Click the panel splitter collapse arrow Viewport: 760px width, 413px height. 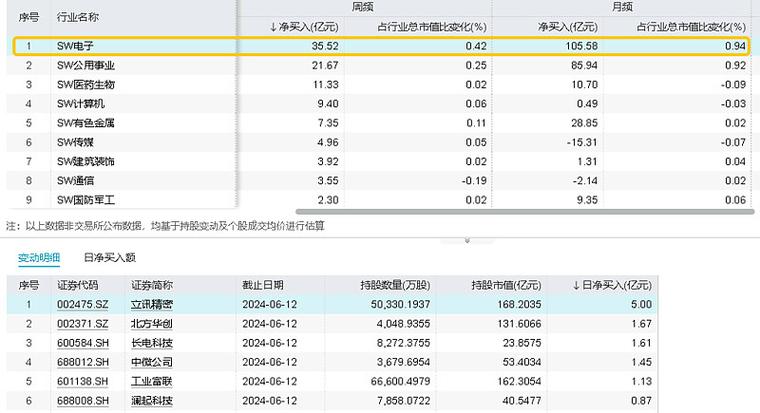click(x=467, y=240)
